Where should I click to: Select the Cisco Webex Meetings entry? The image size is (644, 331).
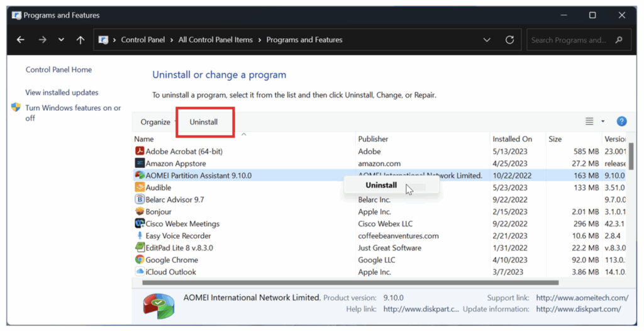(182, 223)
